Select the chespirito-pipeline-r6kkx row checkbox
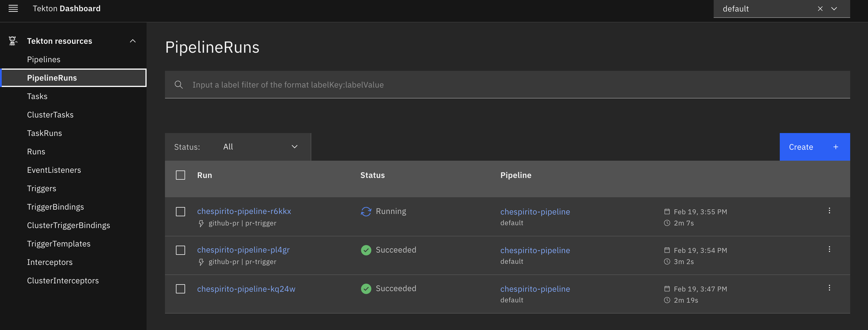Screen dimensions: 868x330 180,212
